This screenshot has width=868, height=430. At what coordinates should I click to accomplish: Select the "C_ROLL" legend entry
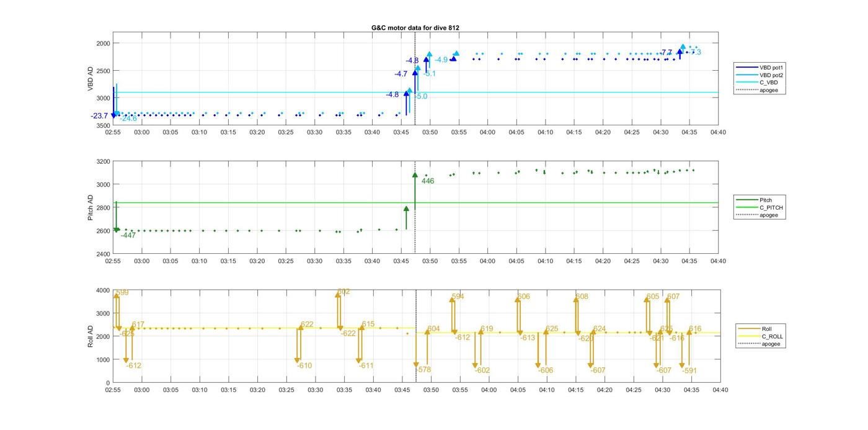pyautogui.click(x=772, y=336)
